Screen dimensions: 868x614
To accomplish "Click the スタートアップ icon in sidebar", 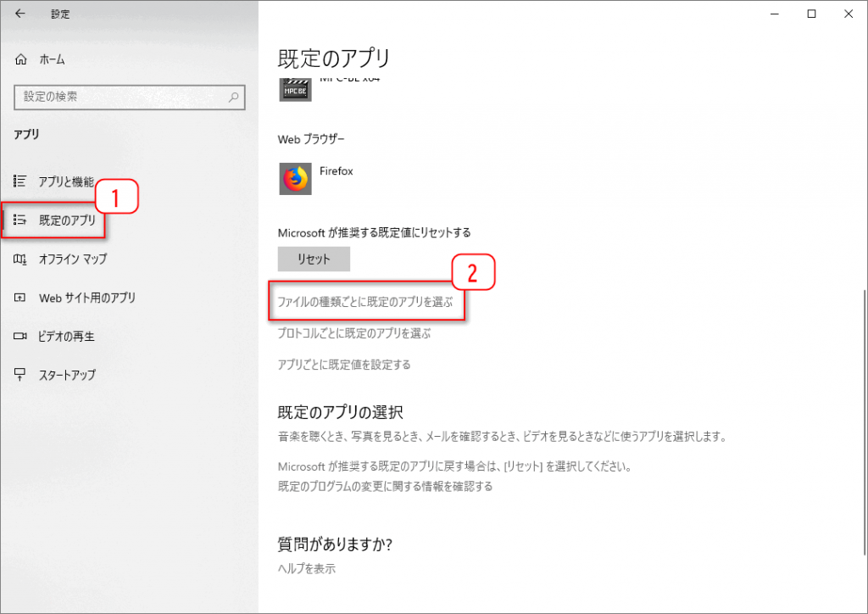I will (21, 375).
